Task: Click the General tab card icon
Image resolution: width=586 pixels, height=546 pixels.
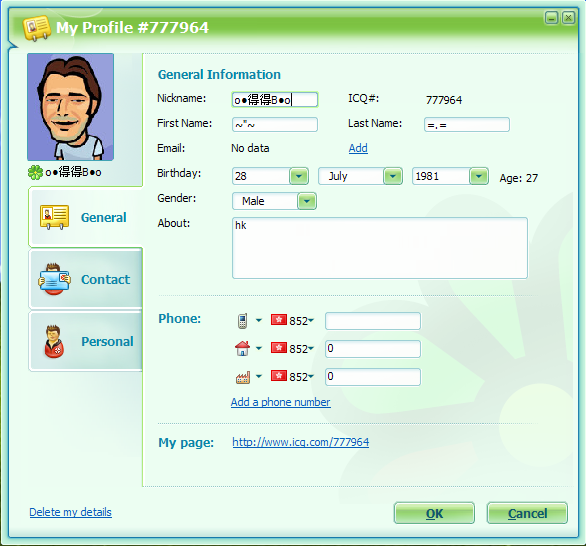Action: [55, 217]
